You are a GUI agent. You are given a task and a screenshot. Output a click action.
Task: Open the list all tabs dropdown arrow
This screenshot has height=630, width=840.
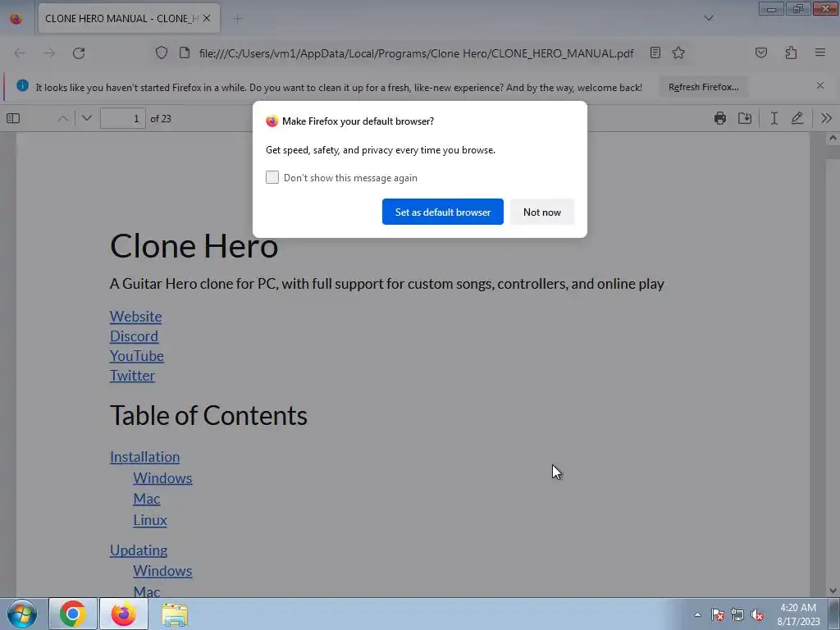point(708,18)
